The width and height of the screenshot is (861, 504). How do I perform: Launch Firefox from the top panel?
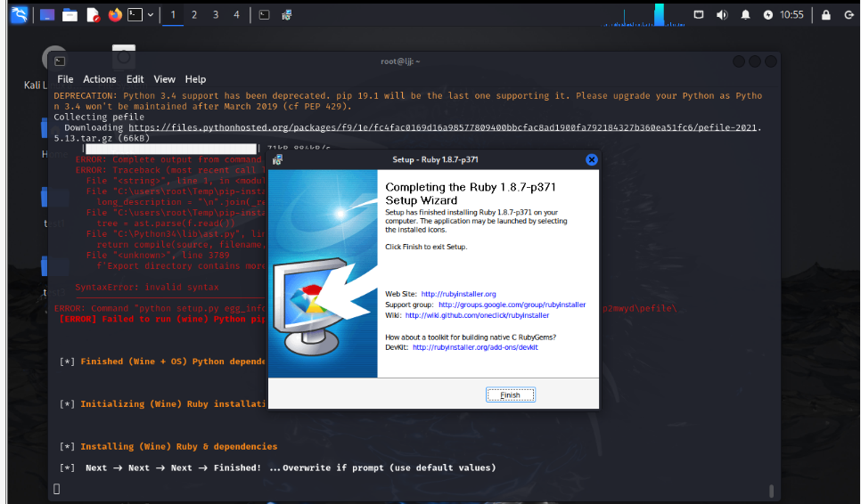(114, 14)
